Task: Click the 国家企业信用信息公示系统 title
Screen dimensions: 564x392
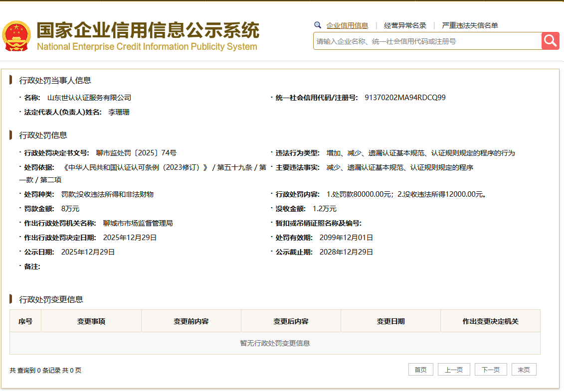Action: pyautogui.click(x=148, y=30)
